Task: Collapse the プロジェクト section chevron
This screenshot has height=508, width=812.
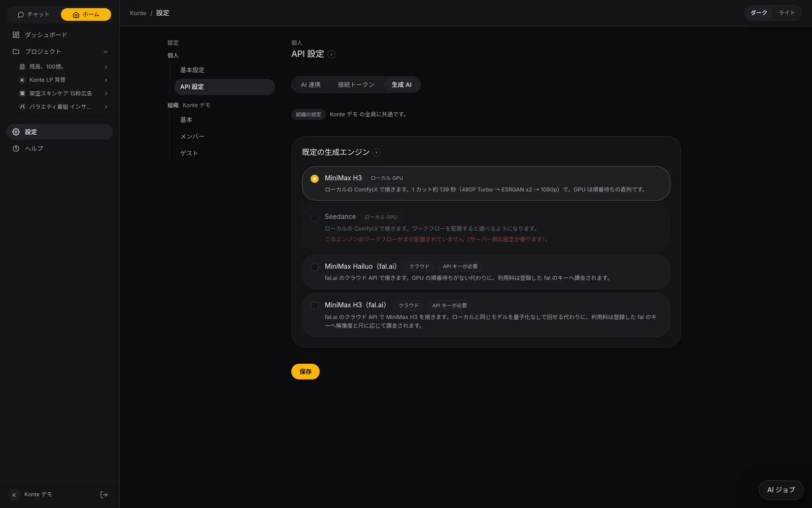Action: (106, 52)
